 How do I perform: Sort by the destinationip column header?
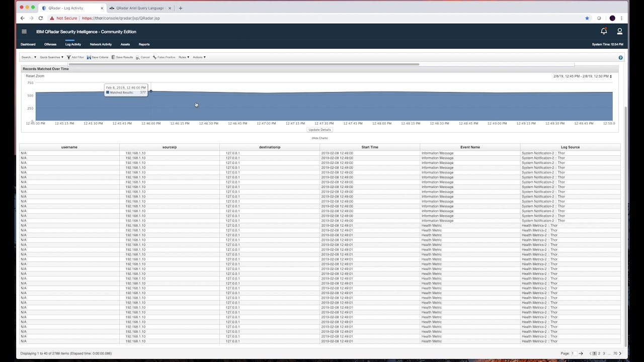pyautogui.click(x=270, y=147)
